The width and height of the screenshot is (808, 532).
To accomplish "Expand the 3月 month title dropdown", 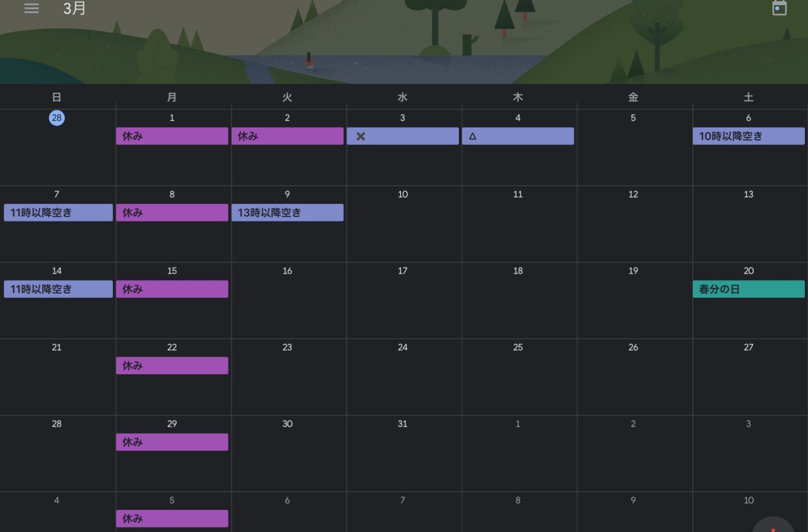I will (x=74, y=9).
